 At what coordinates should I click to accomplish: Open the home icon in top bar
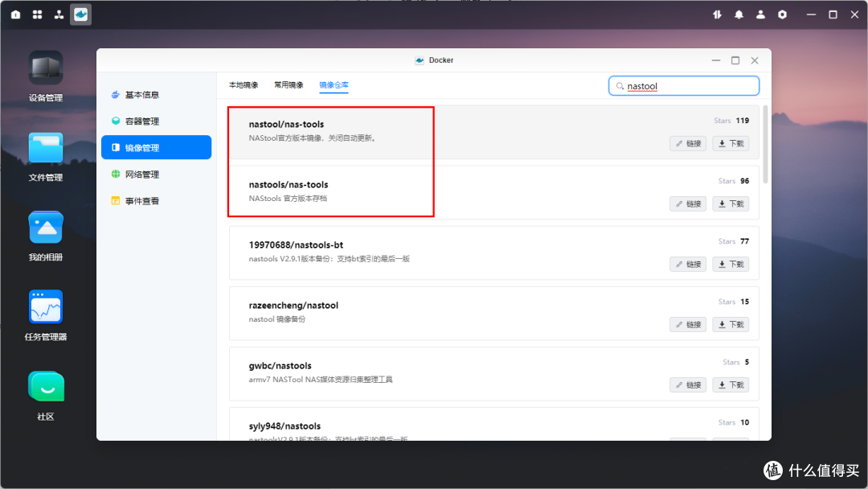coord(15,14)
